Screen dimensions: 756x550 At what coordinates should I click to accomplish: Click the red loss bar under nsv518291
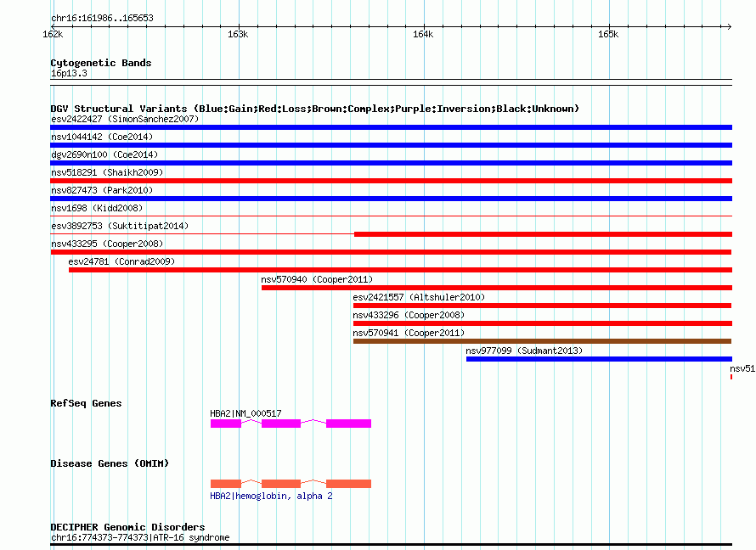(391, 181)
